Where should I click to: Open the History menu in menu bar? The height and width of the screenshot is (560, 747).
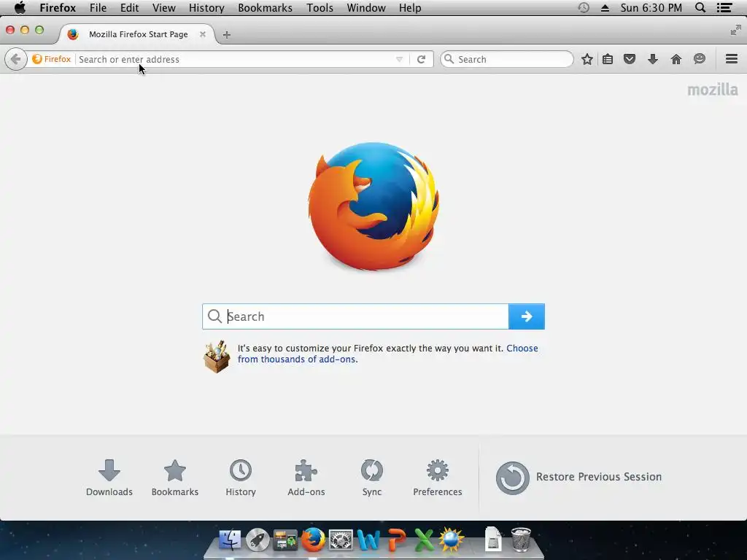[206, 8]
